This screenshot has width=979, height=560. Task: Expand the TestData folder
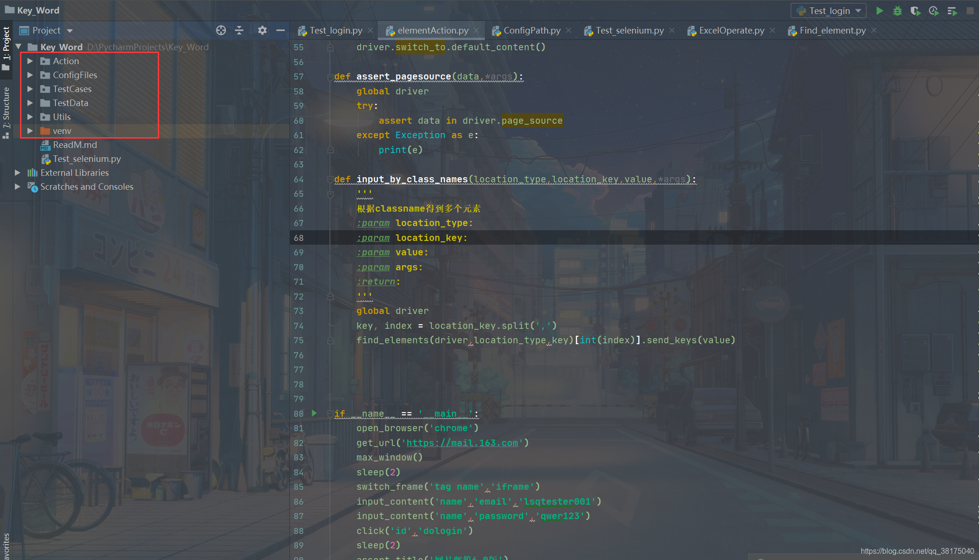tap(30, 103)
